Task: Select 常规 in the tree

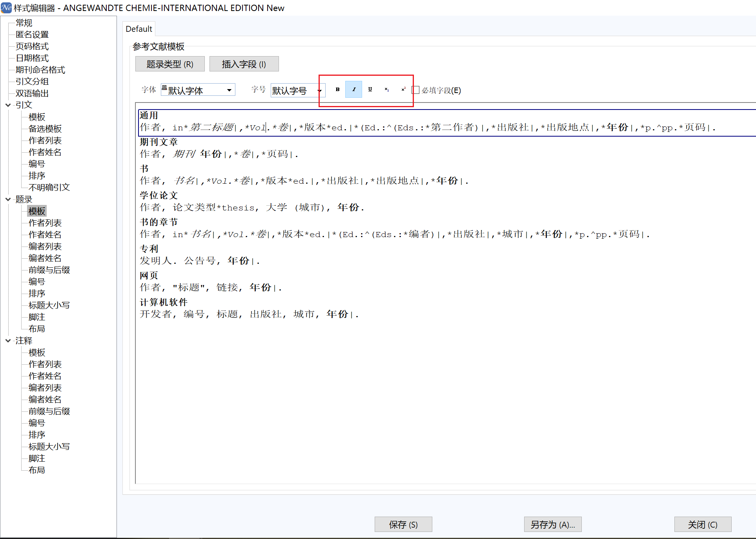Action: pos(24,23)
